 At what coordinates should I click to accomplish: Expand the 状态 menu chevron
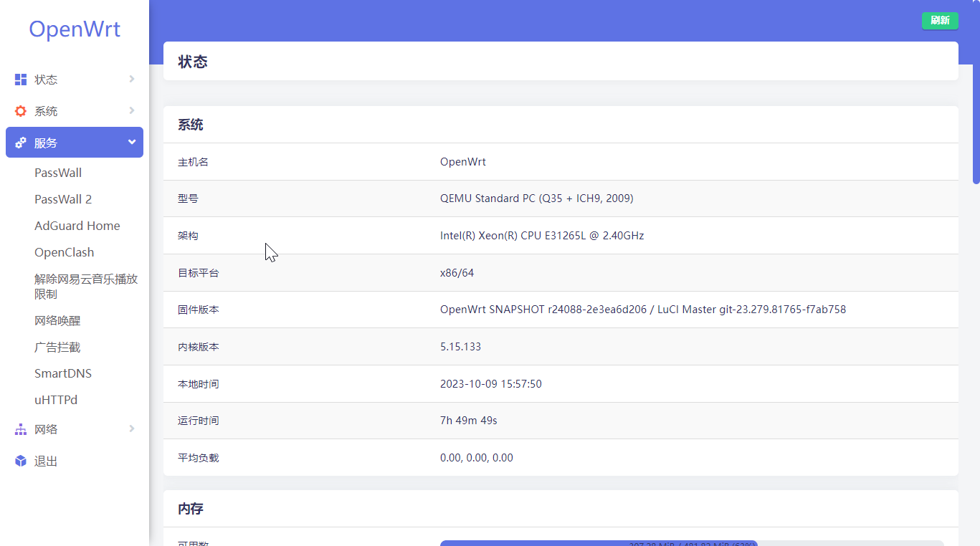132,79
